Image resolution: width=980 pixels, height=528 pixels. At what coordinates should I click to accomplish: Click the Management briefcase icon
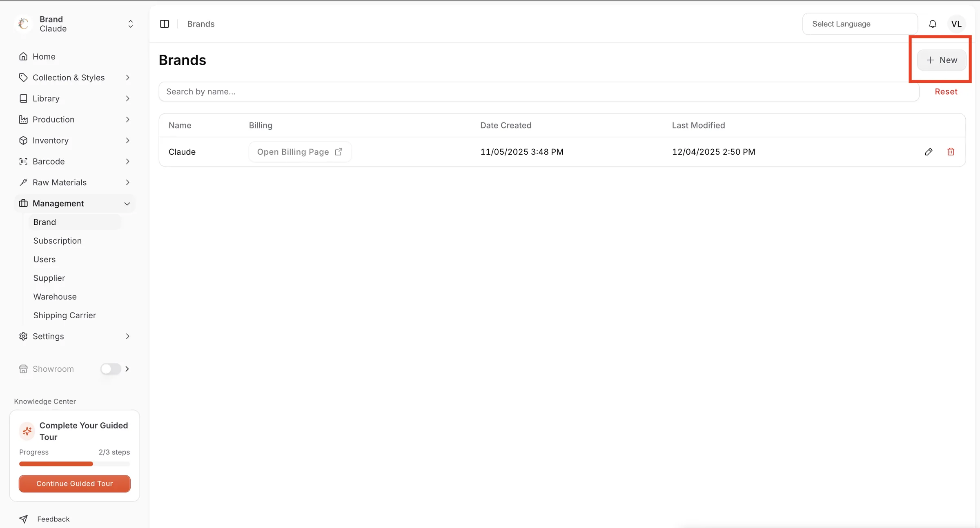click(23, 203)
